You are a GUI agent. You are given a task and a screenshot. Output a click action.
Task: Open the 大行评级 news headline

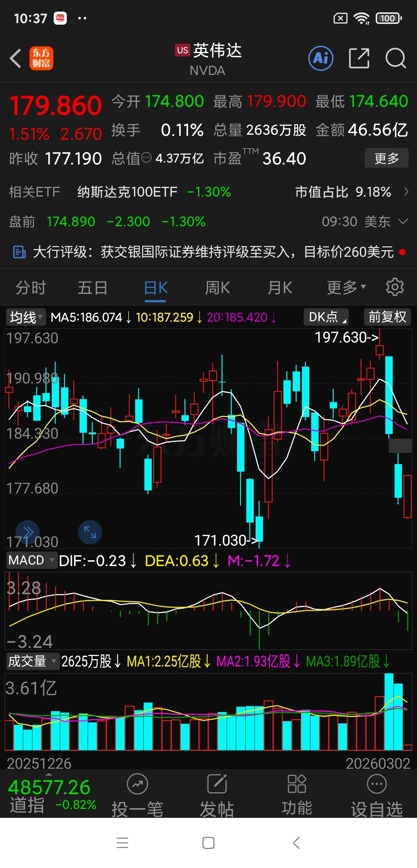click(x=213, y=252)
